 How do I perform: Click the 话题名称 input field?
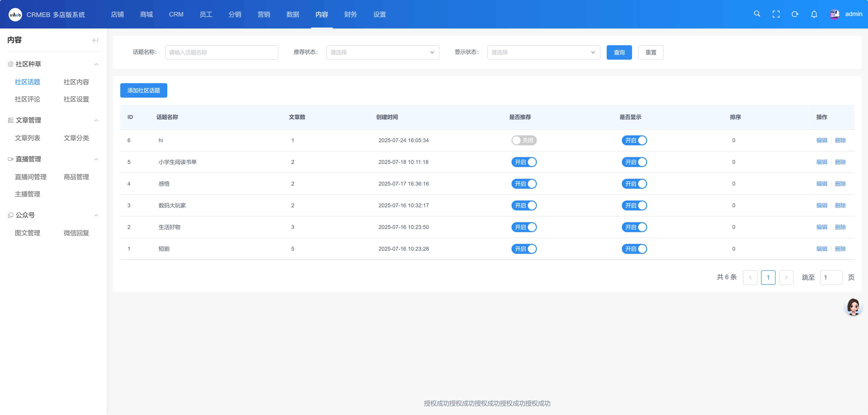[x=222, y=52]
